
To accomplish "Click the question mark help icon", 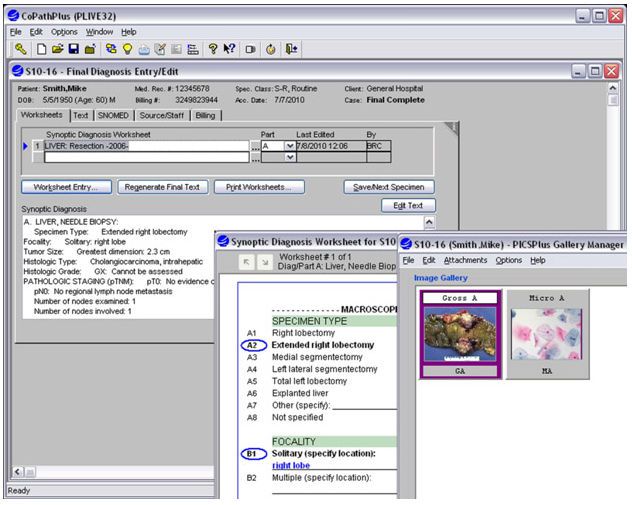I will [x=212, y=49].
